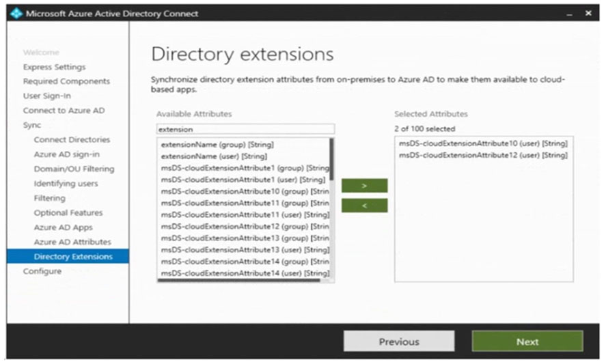Viewport: 606px width, 364px height.
Task: Select the Sync step in sidebar
Action: tap(31, 125)
